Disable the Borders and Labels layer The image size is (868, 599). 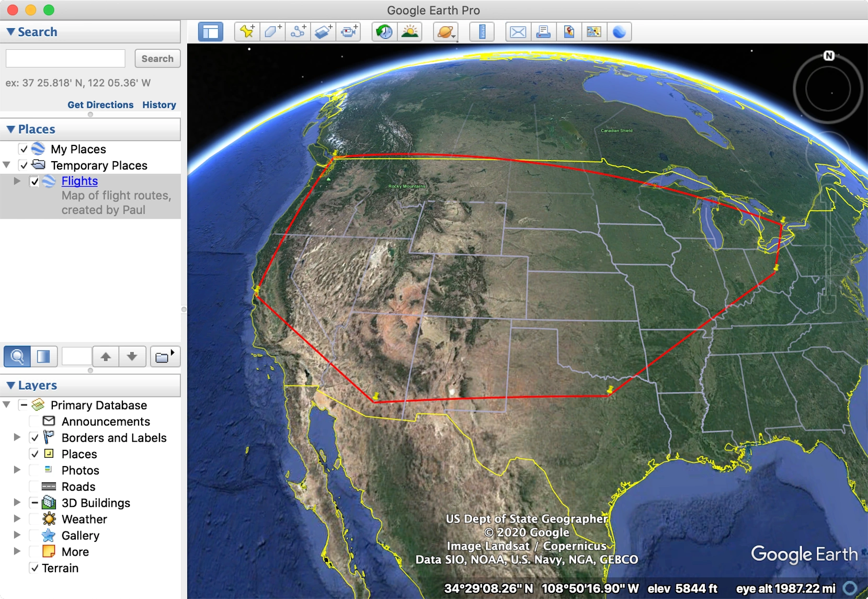[x=35, y=438]
